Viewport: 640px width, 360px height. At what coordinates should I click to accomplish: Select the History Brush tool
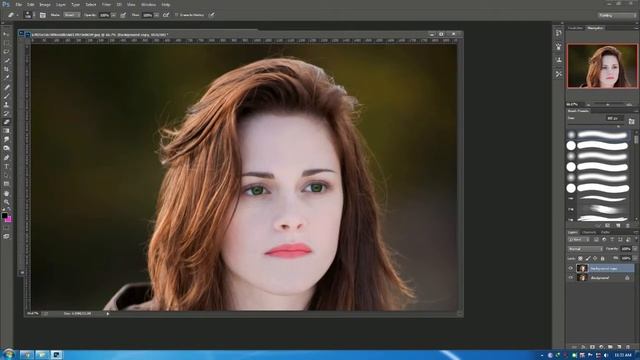tap(6, 113)
